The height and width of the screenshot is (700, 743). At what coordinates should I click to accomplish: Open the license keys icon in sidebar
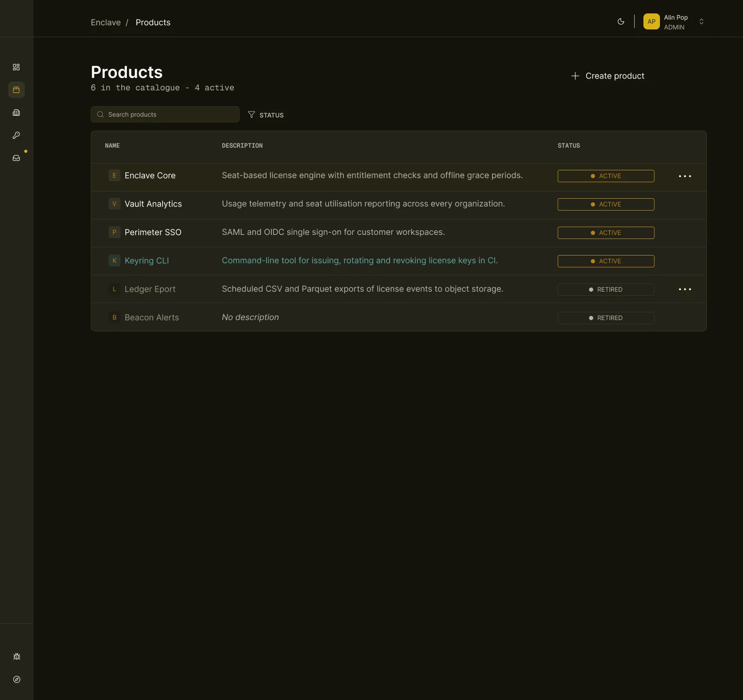click(17, 135)
